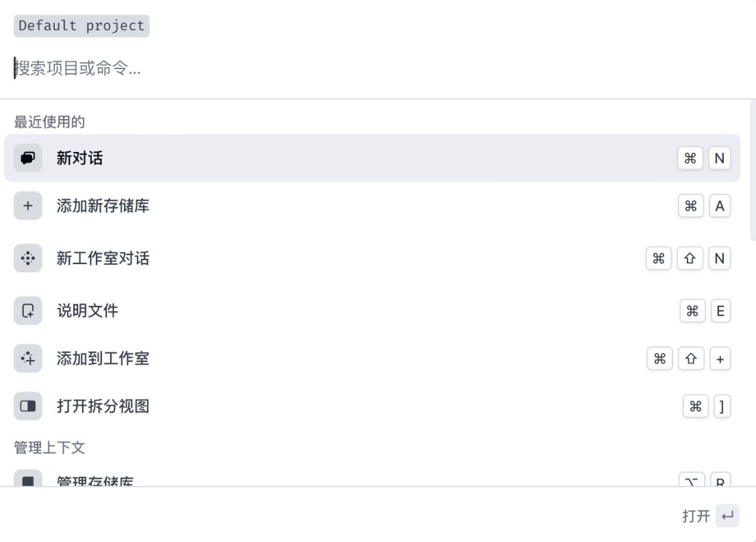Select the partially visible 管理存储库 item
The width and height of the screenshot is (756, 542).
click(95, 480)
